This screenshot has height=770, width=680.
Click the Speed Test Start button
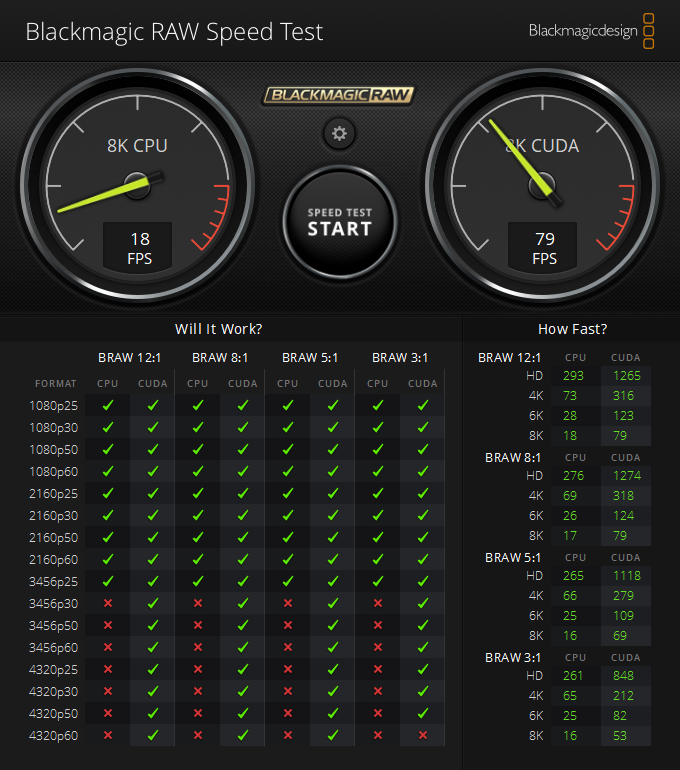pyautogui.click(x=339, y=222)
